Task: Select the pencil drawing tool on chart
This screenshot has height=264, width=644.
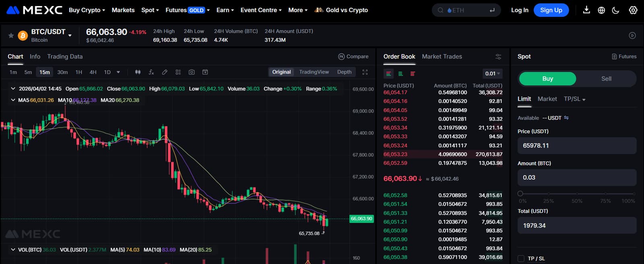Action: (x=165, y=72)
